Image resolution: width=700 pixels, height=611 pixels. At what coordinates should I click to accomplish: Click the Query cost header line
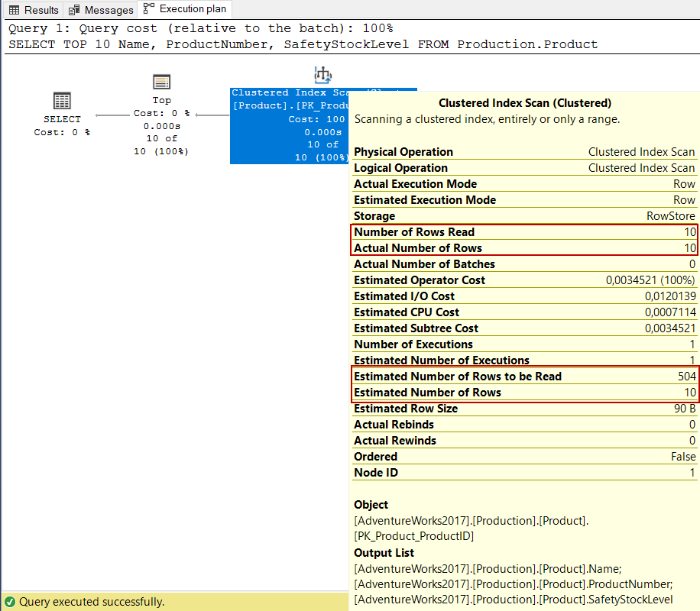(200, 28)
